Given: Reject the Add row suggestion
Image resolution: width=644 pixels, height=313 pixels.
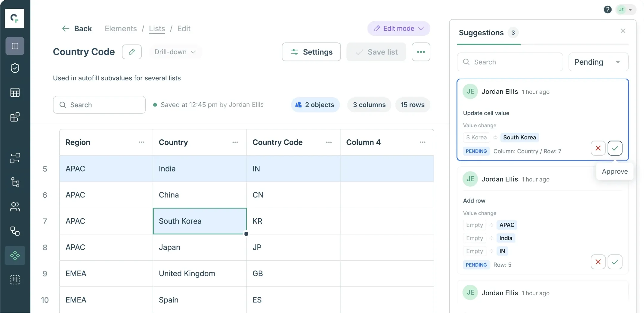Looking at the screenshot, I should tap(598, 262).
